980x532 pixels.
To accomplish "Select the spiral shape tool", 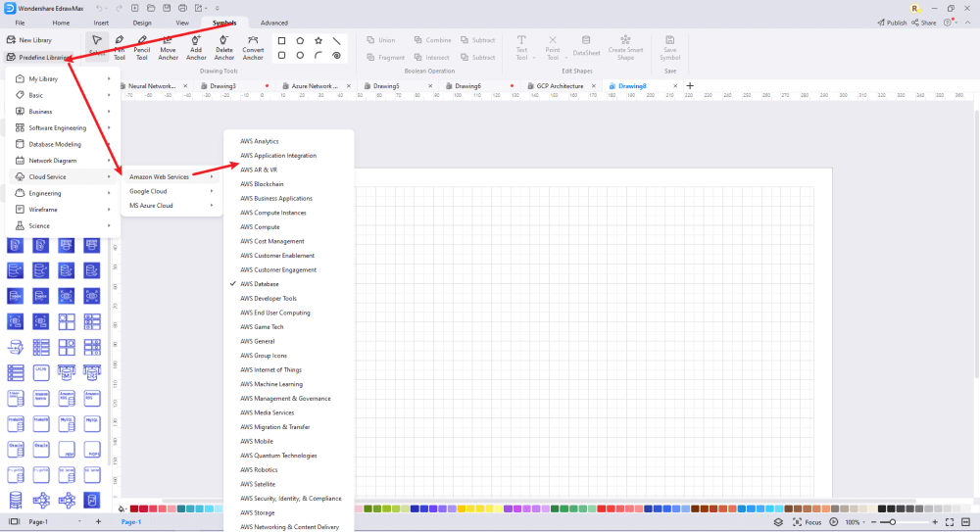I will click(x=336, y=56).
